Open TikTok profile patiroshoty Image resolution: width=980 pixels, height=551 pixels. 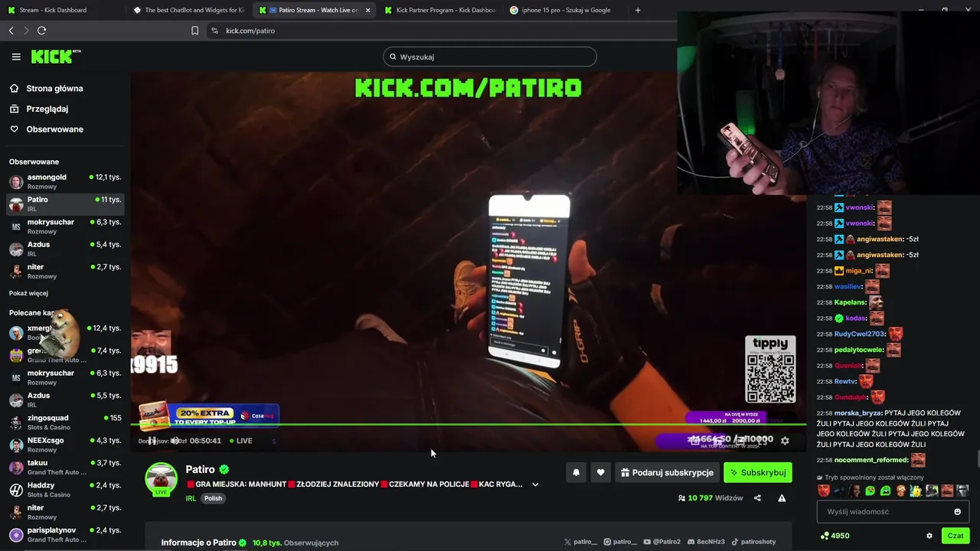point(753,542)
